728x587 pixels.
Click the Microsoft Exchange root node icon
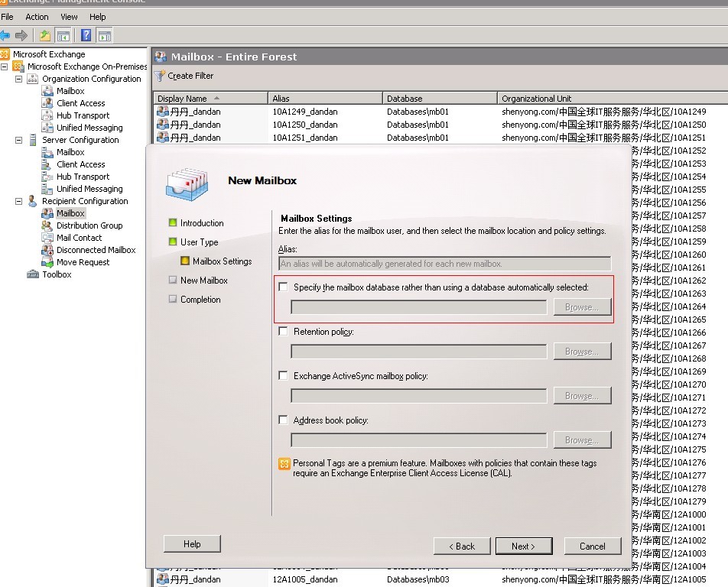click(x=5, y=54)
